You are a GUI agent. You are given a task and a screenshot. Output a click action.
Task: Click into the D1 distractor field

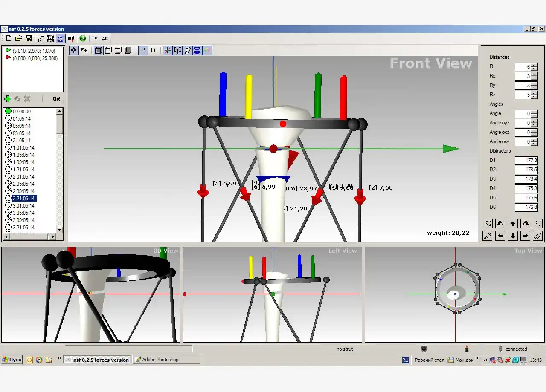point(526,161)
